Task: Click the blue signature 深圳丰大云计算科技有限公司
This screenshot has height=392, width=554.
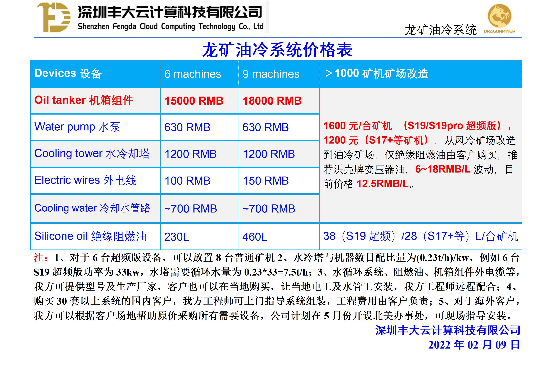Action: click(448, 330)
